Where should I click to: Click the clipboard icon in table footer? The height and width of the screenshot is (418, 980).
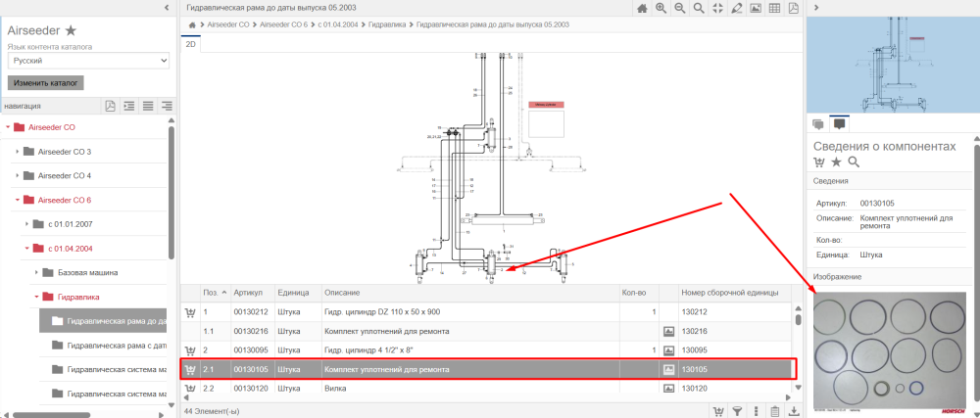pos(775,411)
